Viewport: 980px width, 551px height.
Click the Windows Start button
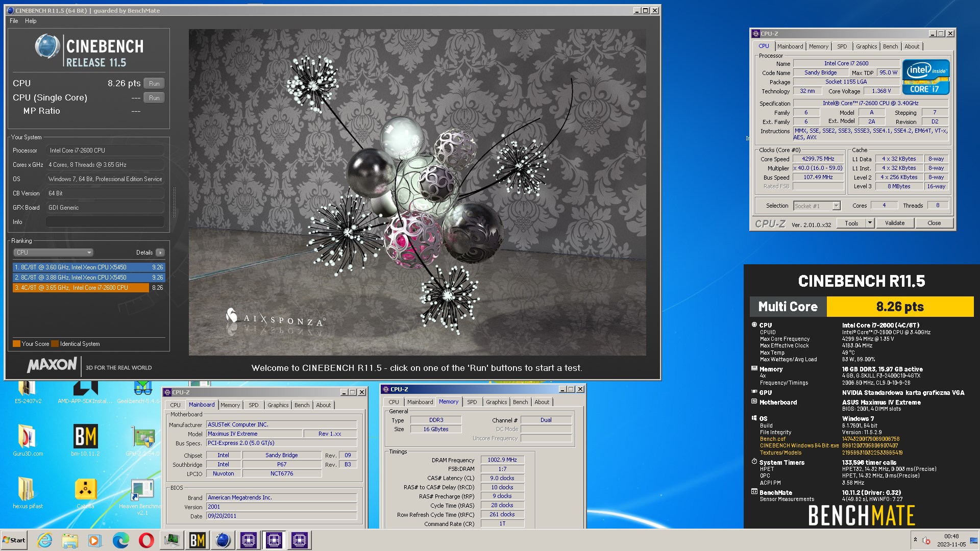pyautogui.click(x=14, y=540)
